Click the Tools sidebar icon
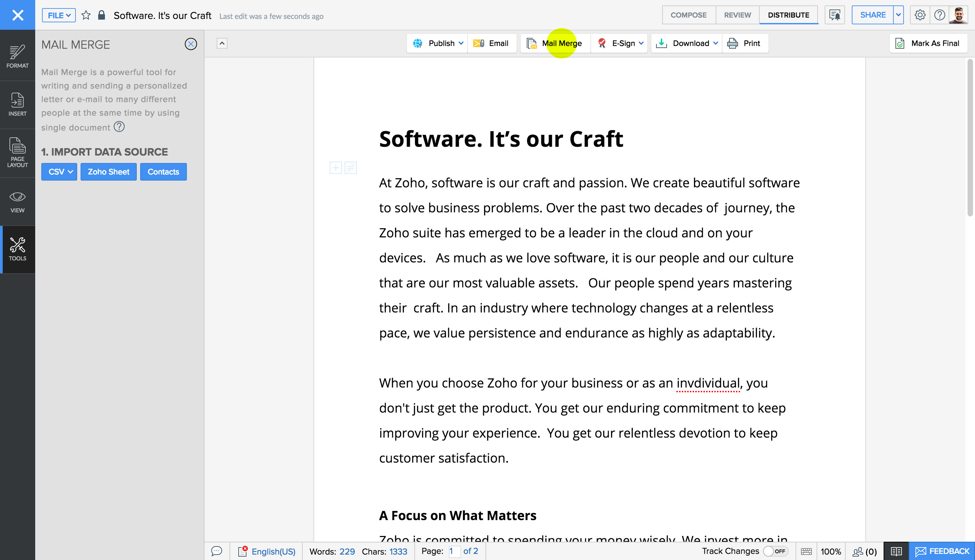 click(x=17, y=249)
